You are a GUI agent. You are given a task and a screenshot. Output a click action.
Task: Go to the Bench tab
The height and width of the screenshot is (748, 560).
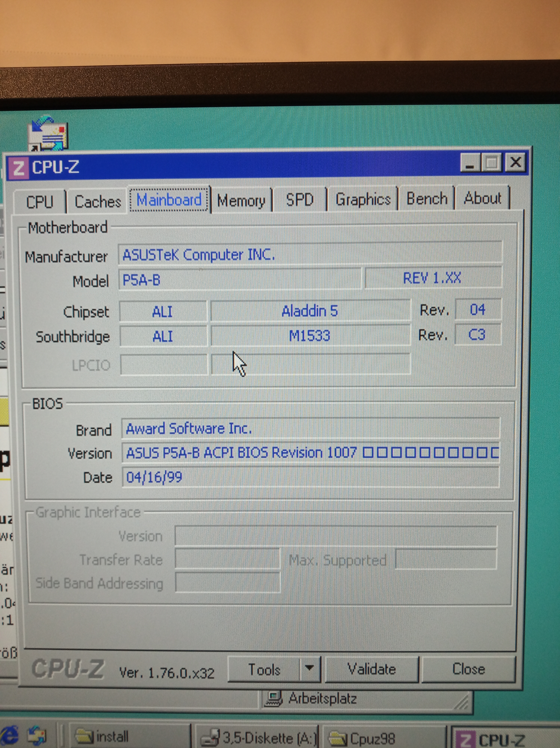tap(427, 199)
